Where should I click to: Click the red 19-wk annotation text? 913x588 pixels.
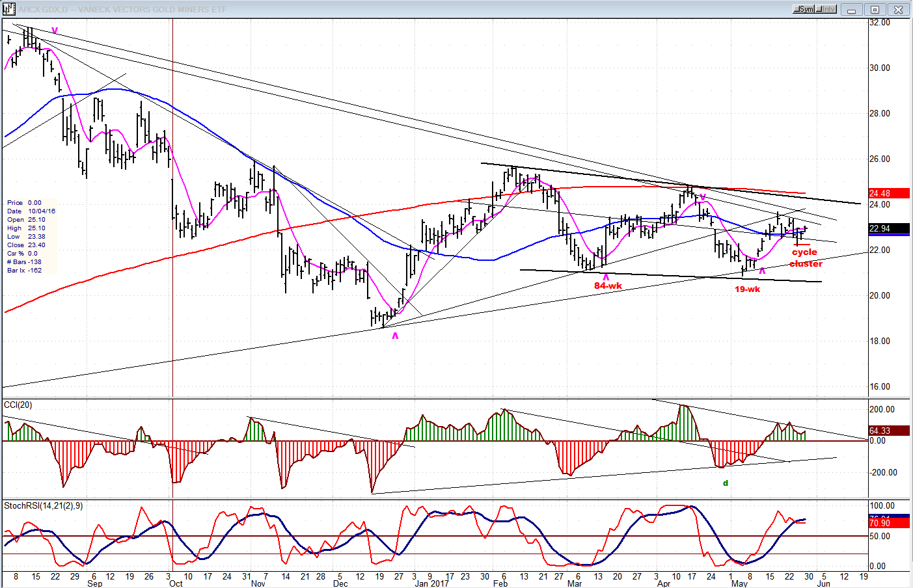(x=747, y=289)
